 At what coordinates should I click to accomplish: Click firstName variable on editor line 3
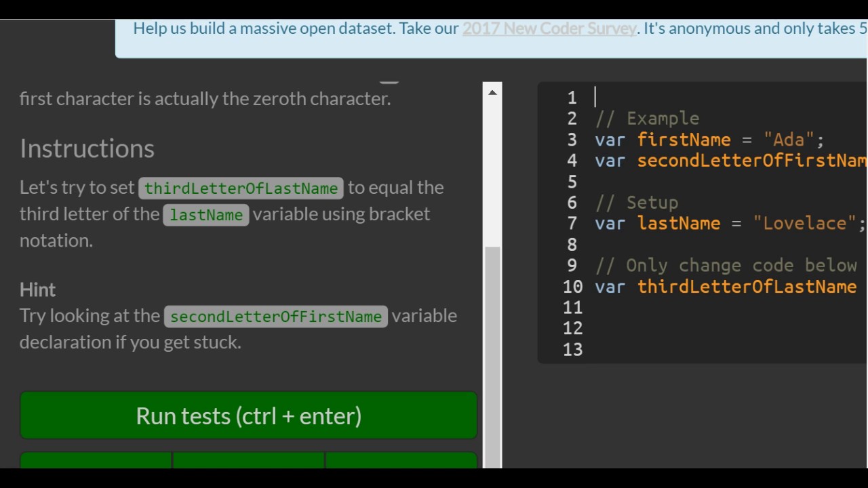[x=684, y=140]
